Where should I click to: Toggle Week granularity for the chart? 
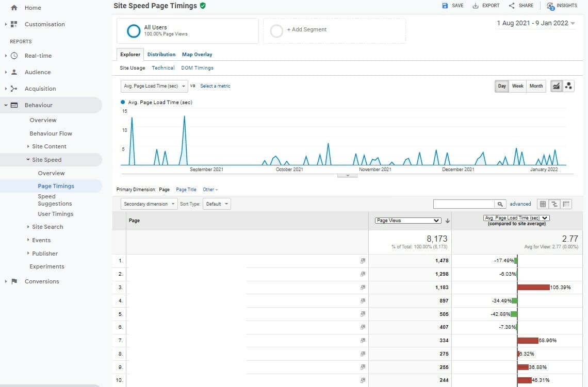point(517,86)
